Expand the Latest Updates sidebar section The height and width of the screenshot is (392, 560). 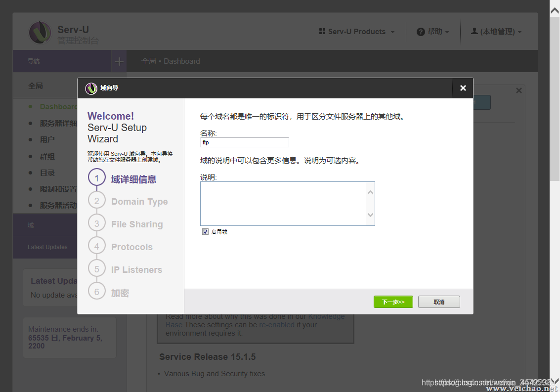tap(45, 247)
